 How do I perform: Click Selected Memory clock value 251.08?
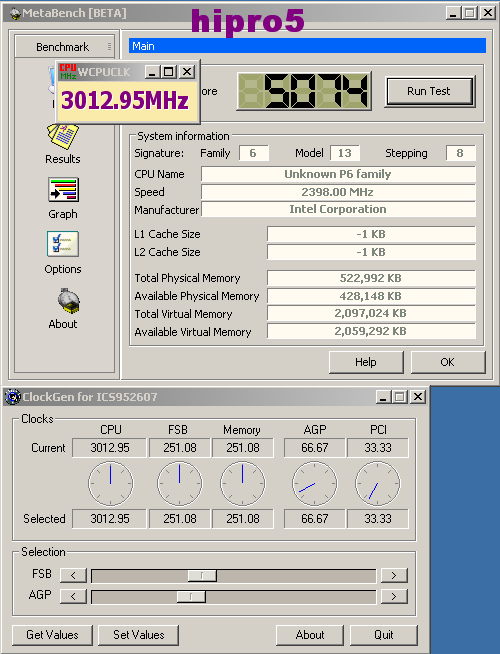click(243, 519)
